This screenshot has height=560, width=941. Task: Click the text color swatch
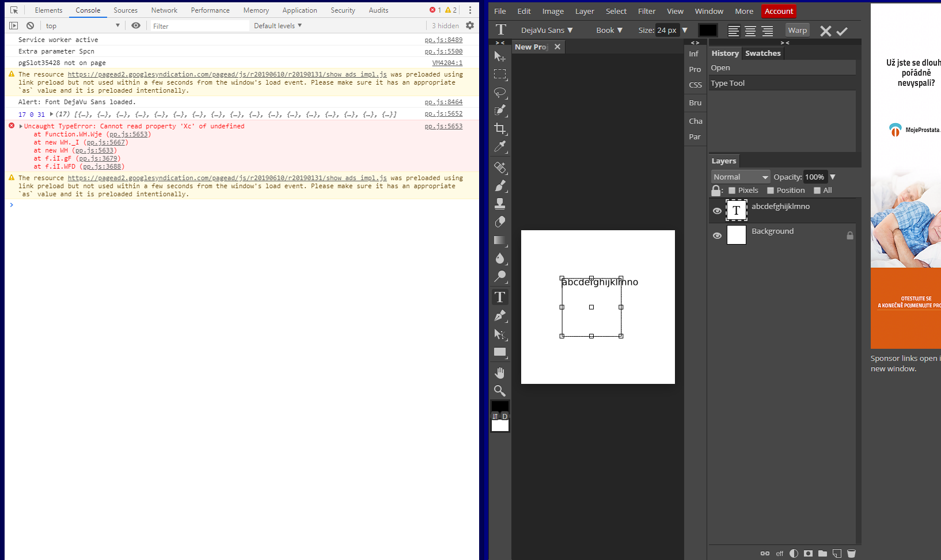tap(708, 29)
